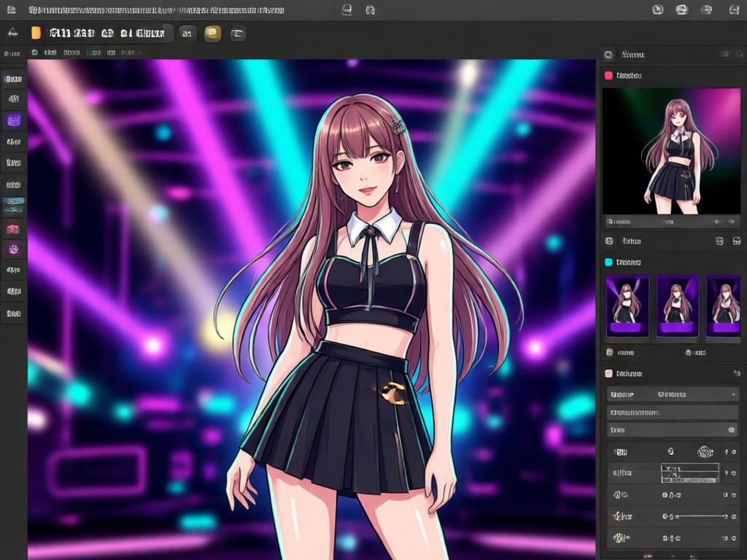Click the large patterned circle icon in the settings list
The height and width of the screenshot is (560, 747).
[705, 451]
